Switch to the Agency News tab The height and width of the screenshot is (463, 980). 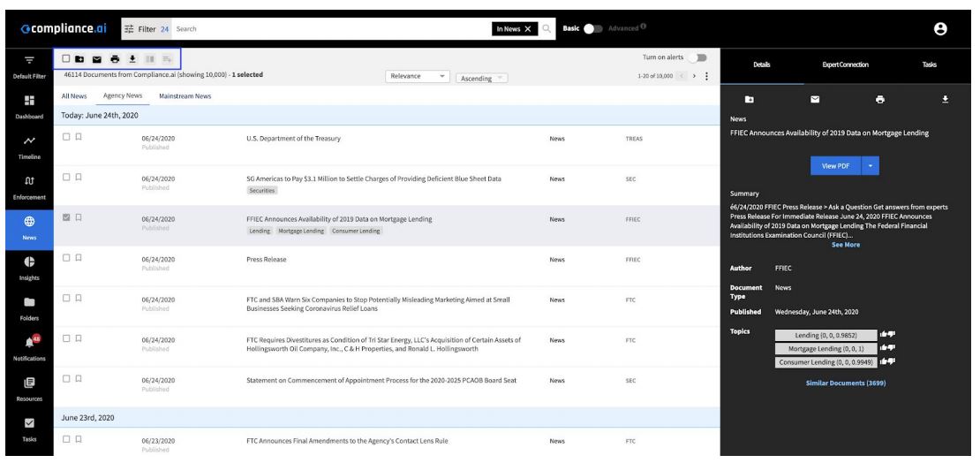click(x=123, y=95)
